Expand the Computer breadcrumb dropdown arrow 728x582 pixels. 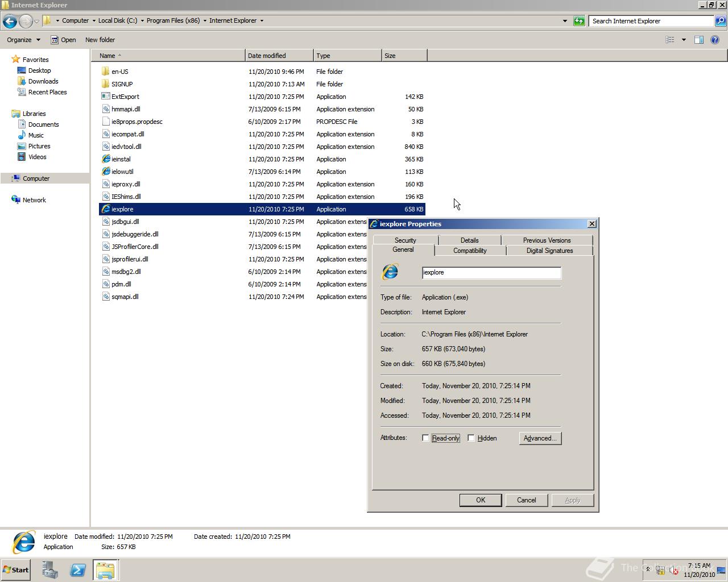coord(94,21)
